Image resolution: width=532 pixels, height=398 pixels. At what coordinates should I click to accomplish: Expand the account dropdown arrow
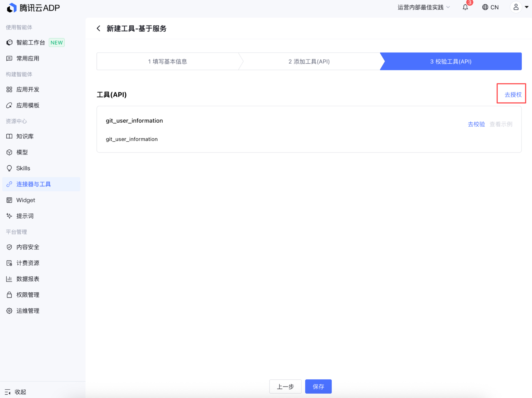(526, 7)
